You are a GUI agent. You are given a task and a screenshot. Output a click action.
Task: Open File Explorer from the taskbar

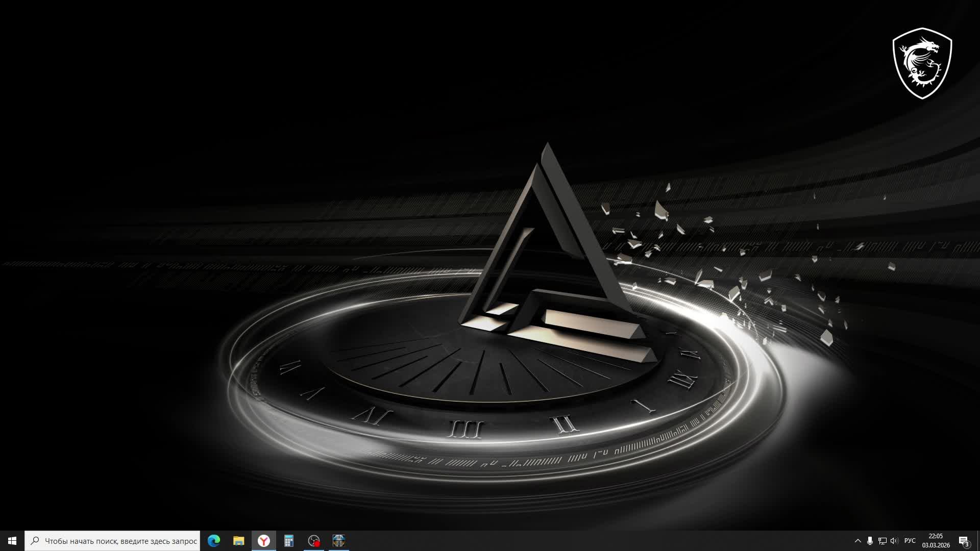[x=238, y=541]
